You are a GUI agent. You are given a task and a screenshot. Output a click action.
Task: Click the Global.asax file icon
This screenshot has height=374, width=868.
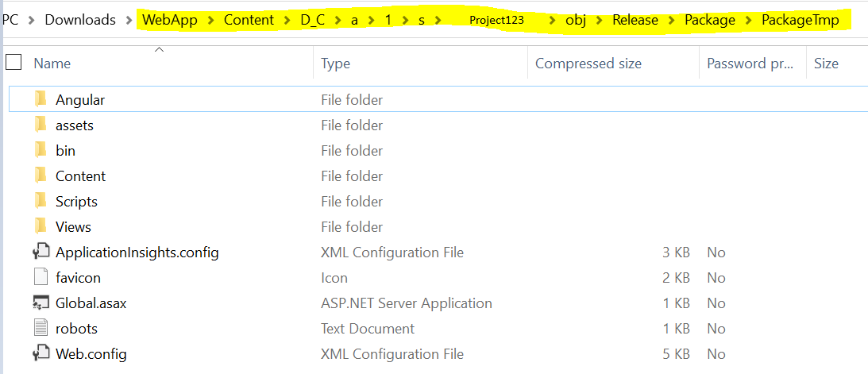tap(41, 303)
